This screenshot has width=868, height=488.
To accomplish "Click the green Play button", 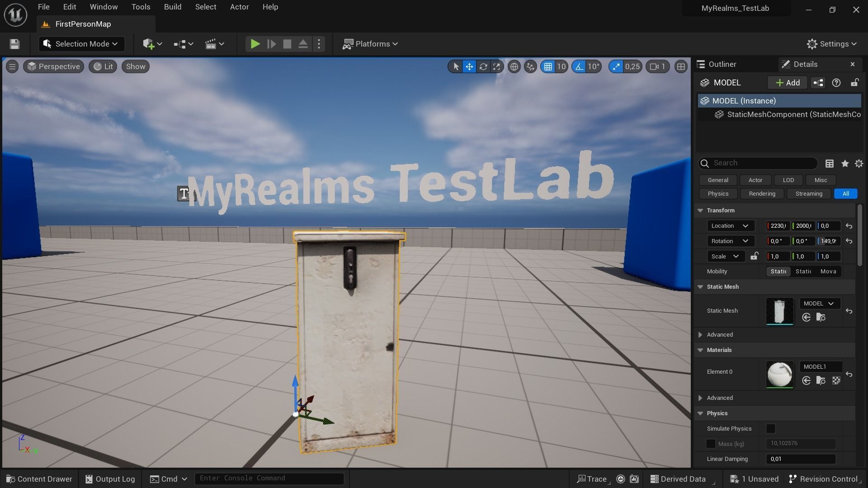I will [255, 44].
